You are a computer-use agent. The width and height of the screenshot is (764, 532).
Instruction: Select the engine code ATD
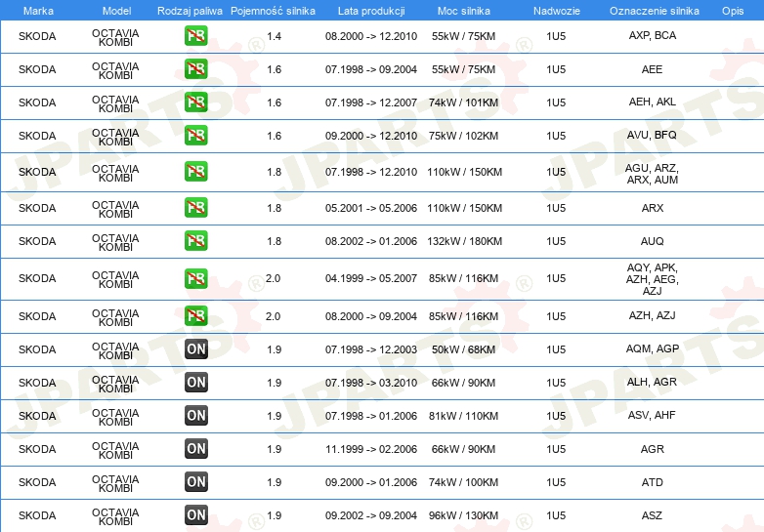pyautogui.click(x=653, y=482)
